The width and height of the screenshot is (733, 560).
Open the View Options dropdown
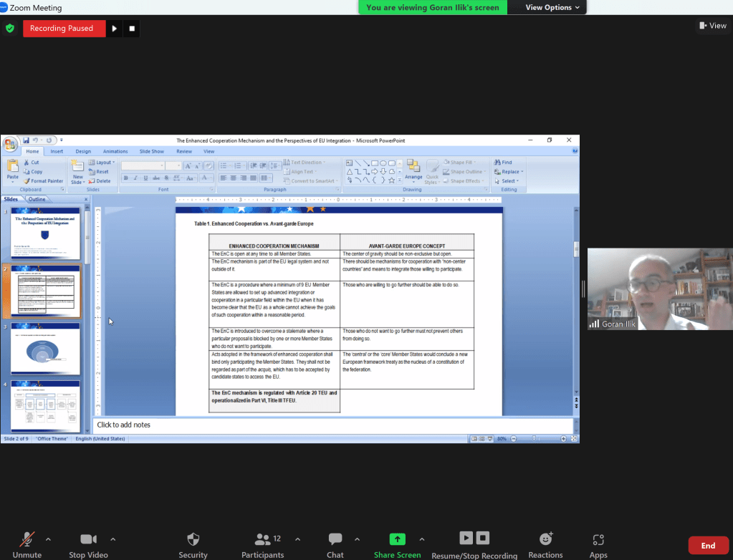[548, 7]
